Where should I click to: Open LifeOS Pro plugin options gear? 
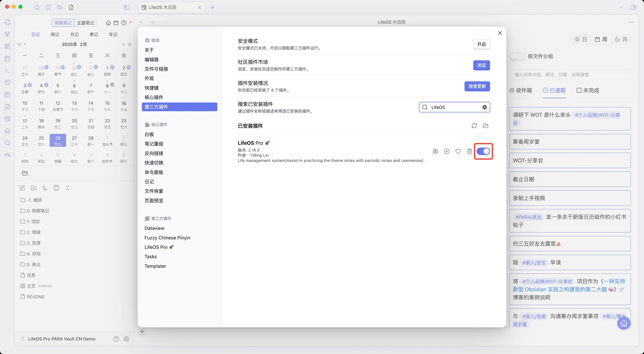point(435,151)
